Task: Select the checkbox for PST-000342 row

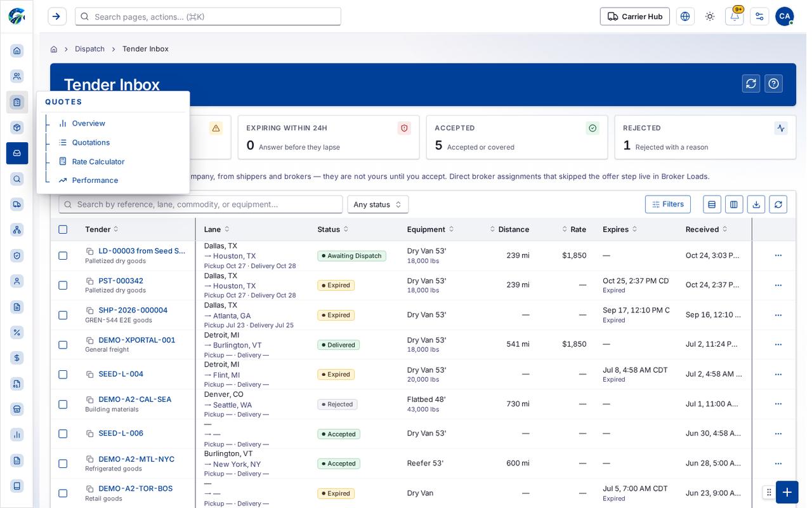Action: (x=63, y=285)
